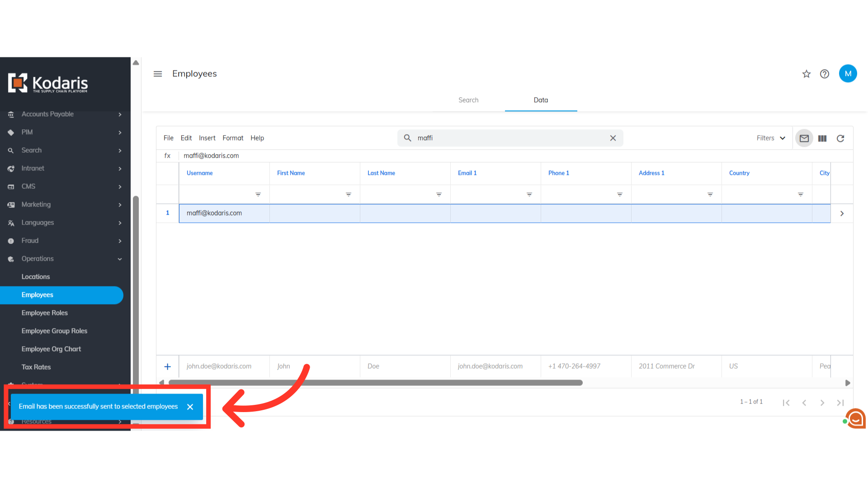
Task: Open row details arrow for maffi@kodaris.com
Action: [842, 213]
